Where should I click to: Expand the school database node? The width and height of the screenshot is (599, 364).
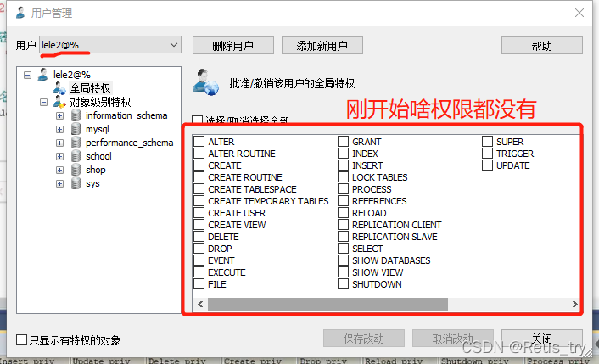coord(60,156)
